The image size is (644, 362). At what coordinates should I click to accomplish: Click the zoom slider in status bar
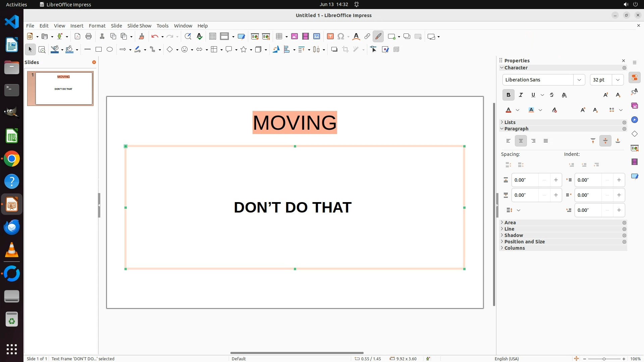[604, 359]
